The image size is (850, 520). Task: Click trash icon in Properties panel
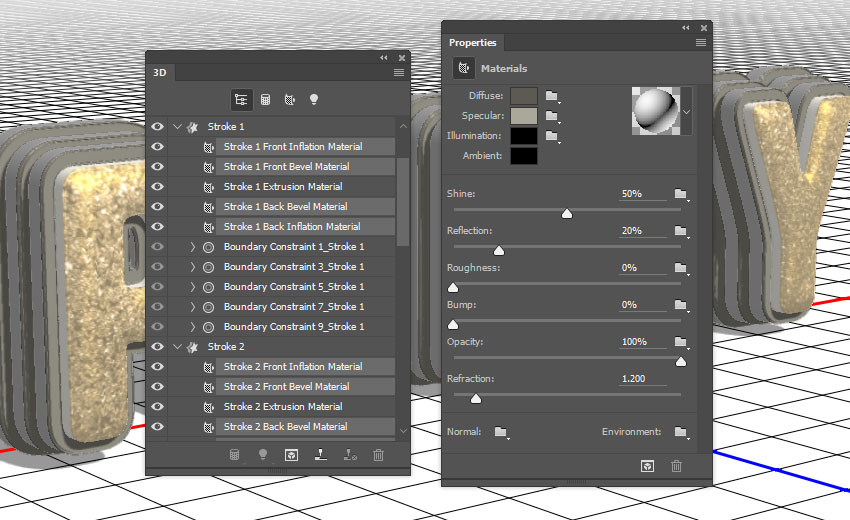(676, 466)
